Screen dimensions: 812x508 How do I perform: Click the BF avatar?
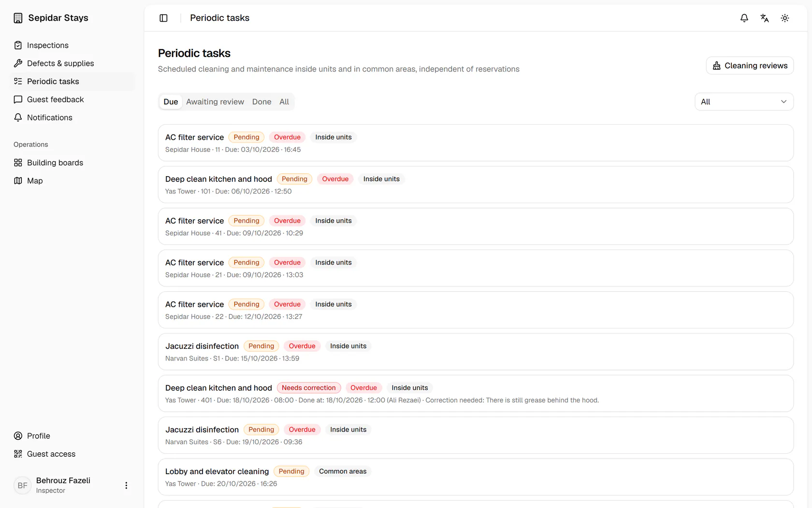(x=22, y=485)
